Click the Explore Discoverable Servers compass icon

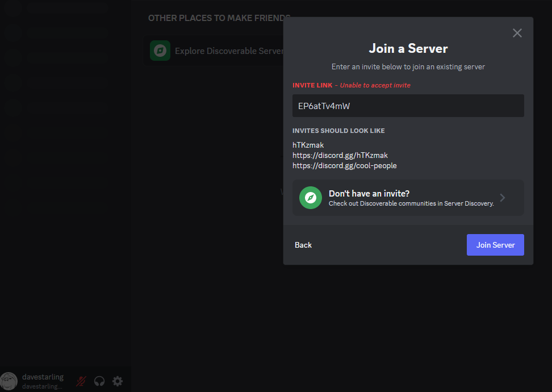point(160,51)
